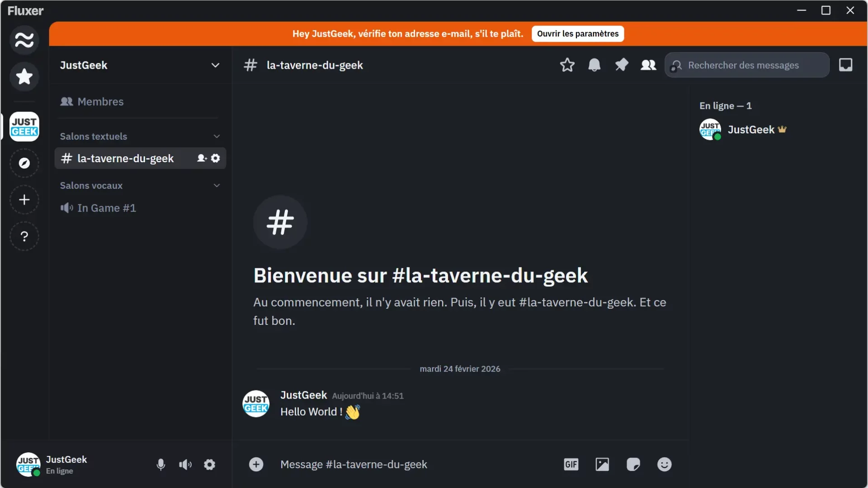Collapse the Salons vocaux category
The width and height of the screenshot is (868, 488).
pos(140,186)
